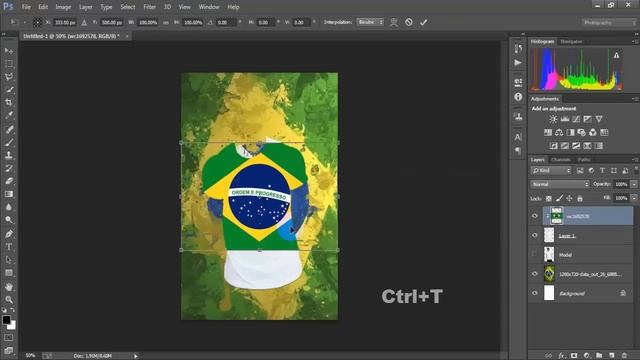Click the foreground color swatch
This screenshot has width=640, height=360.
6,320
